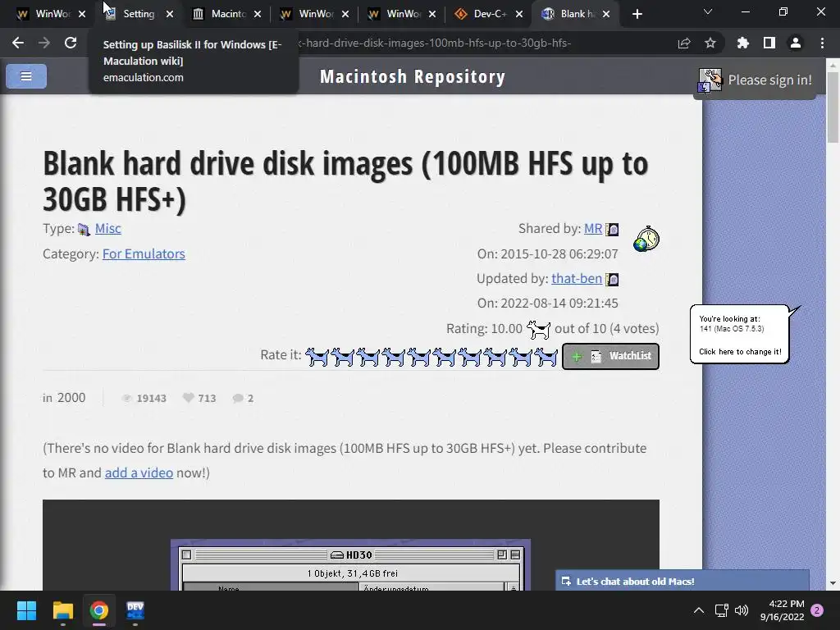
Task: Click the page vertical scrollbar thumb
Action: [x=833, y=107]
